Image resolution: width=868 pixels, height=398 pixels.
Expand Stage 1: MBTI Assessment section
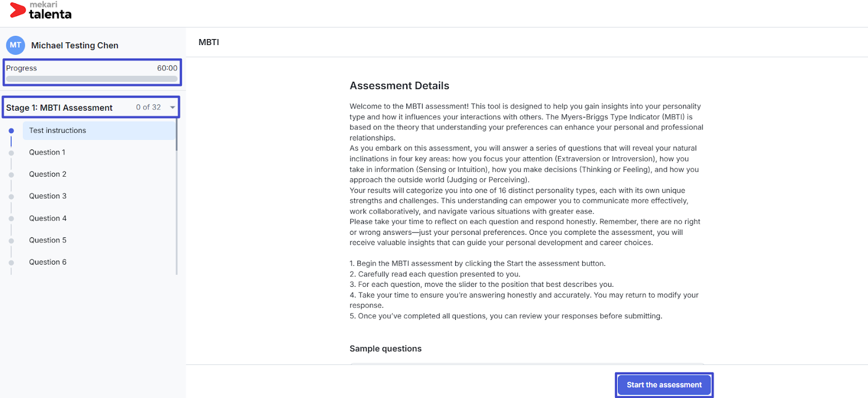click(59, 107)
